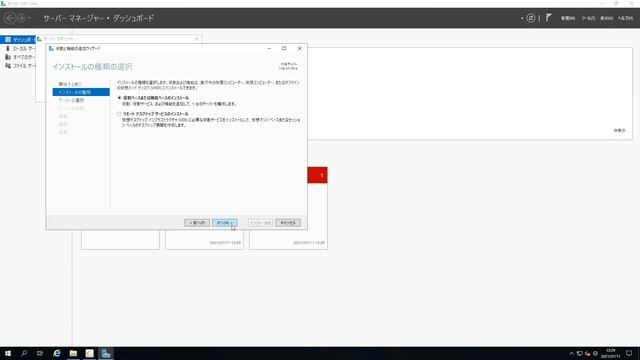Show hidden system tray icons
Image resolution: width=640 pixels, height=360 pixels.
(571, 353)
